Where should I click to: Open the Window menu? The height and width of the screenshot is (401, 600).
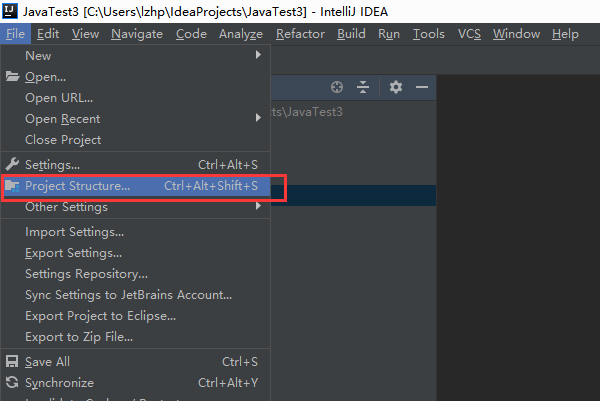(516, 34)
